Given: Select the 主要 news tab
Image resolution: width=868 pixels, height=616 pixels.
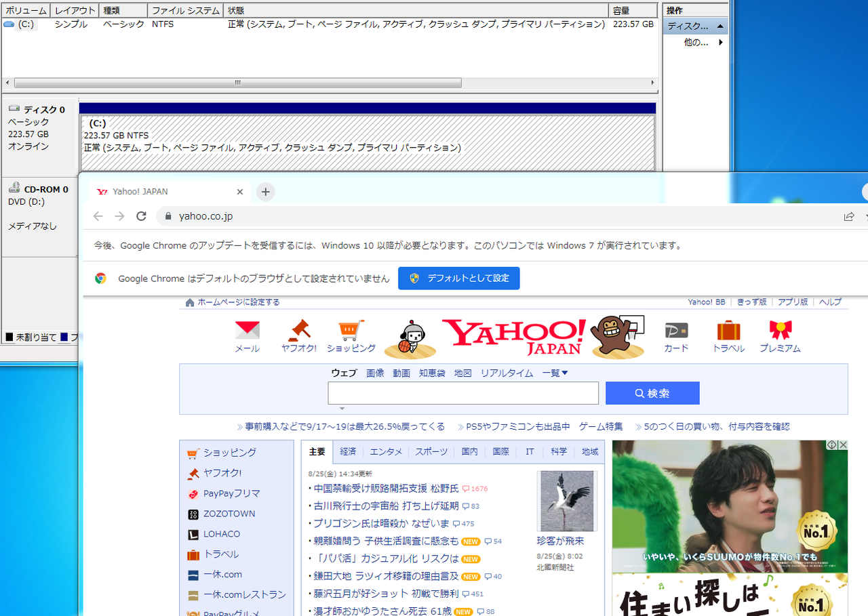Looking at the screenshot, I should coord(317,451).
